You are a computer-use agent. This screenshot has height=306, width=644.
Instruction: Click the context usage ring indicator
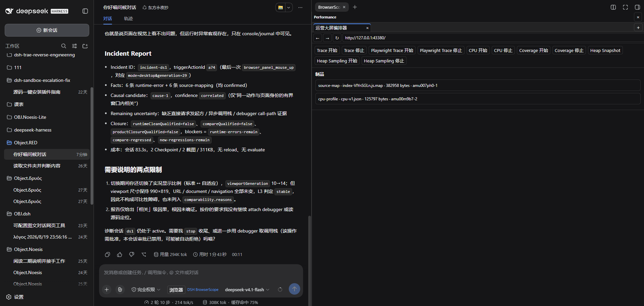[280, 290]
